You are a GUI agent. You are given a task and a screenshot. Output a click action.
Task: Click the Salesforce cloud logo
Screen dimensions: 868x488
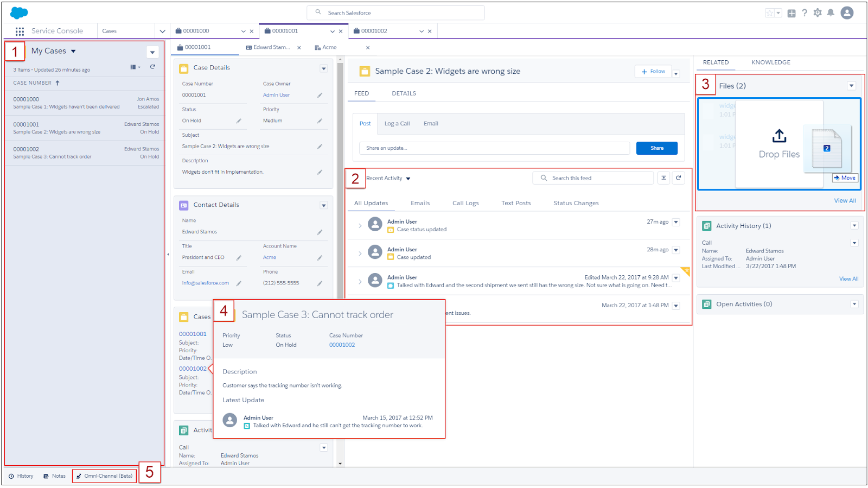[x=19, y=12]
